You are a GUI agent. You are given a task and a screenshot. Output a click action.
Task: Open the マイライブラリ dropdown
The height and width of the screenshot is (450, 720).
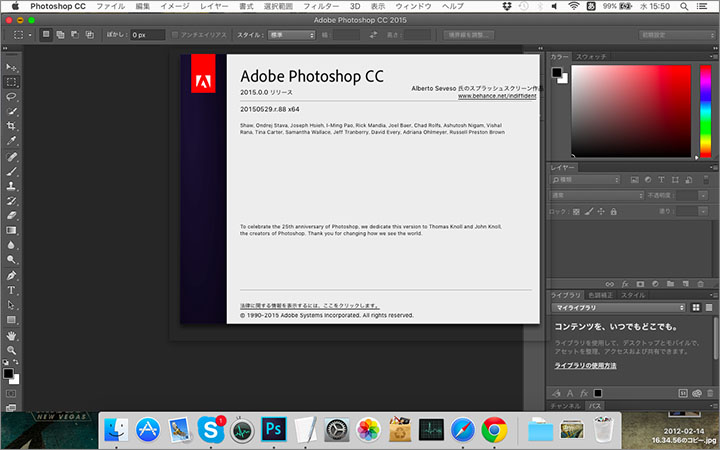[618, 308]
